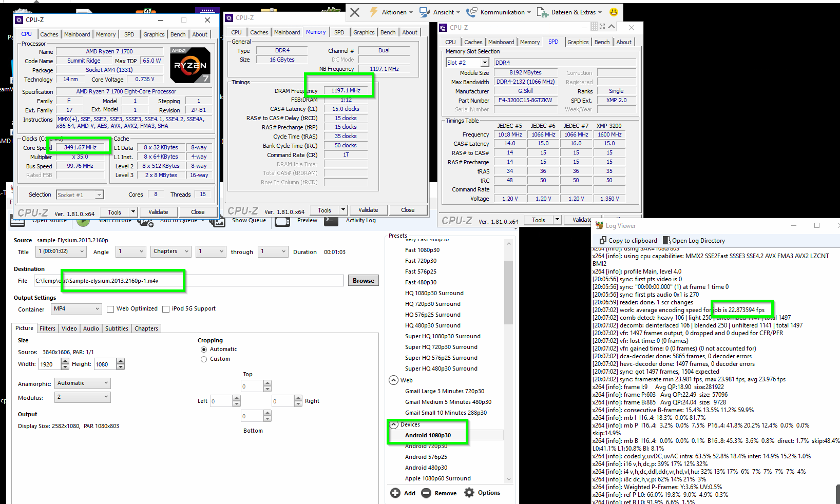
Task: Click the Ansicht monitor icon
Action: pos(425,12)
